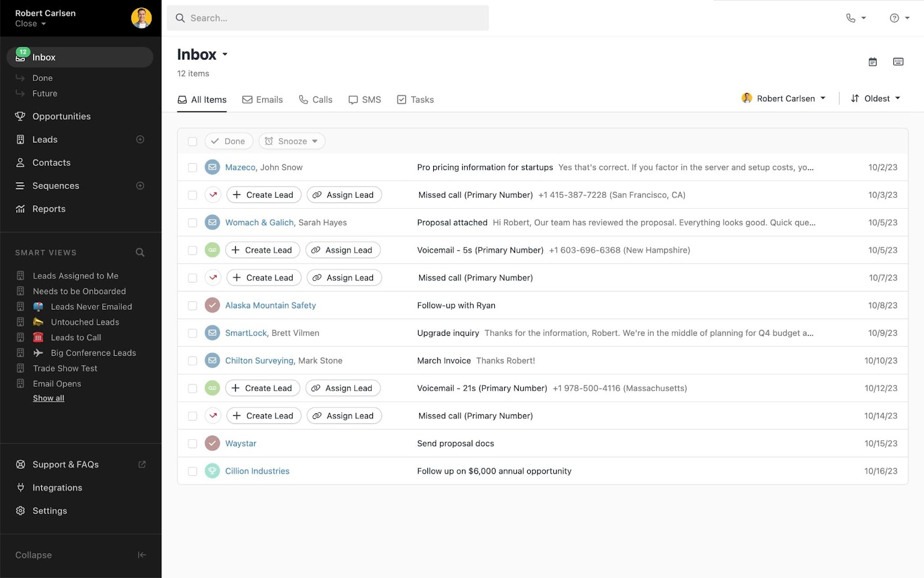Click the keyboard shortcuts icon
Screen dimensions: 924x578
click(898, 61)
